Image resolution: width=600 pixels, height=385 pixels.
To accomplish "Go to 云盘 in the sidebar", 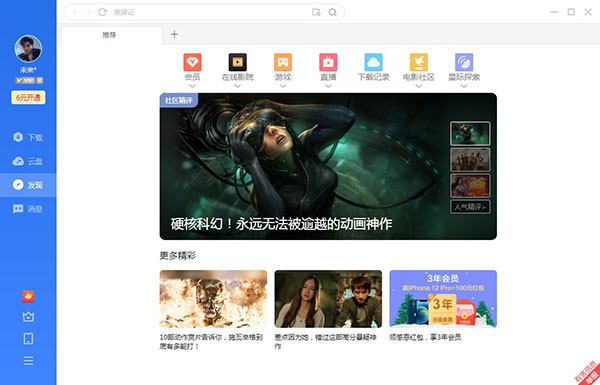I will [28, 161].
